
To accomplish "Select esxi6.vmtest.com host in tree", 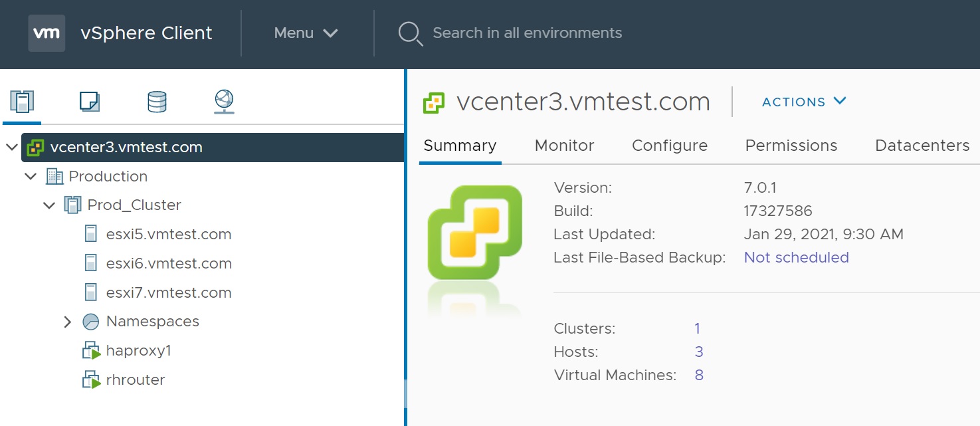I will 168,264.
